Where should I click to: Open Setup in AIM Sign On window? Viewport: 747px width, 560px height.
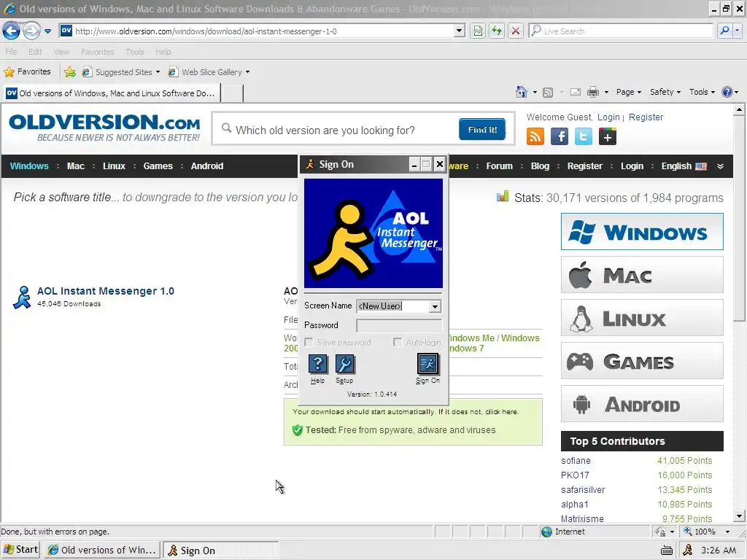pos(344,365)
